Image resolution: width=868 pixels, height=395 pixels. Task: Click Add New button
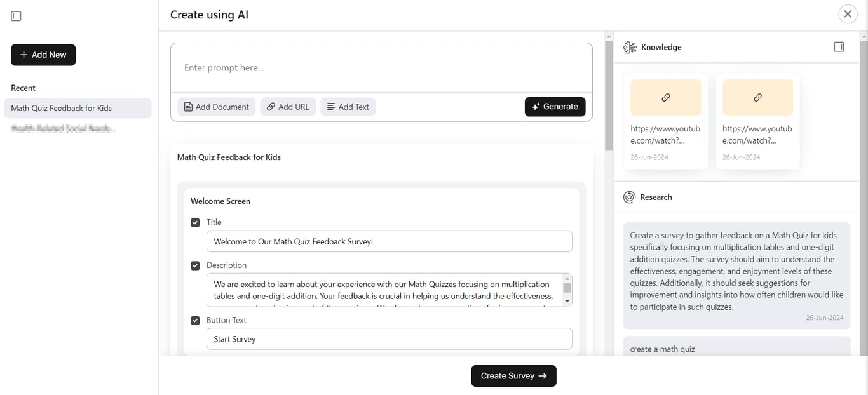pyautogui.click(x=43, y=55)
